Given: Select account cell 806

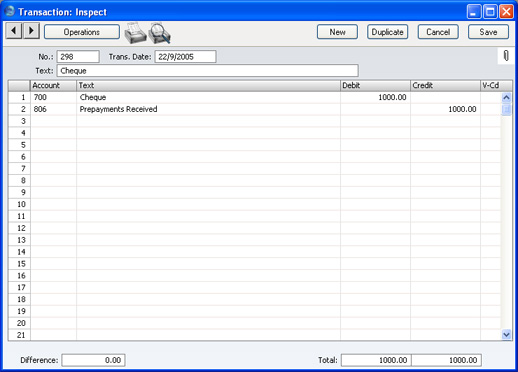Looking at the screenshot, I should coord(53,109).
